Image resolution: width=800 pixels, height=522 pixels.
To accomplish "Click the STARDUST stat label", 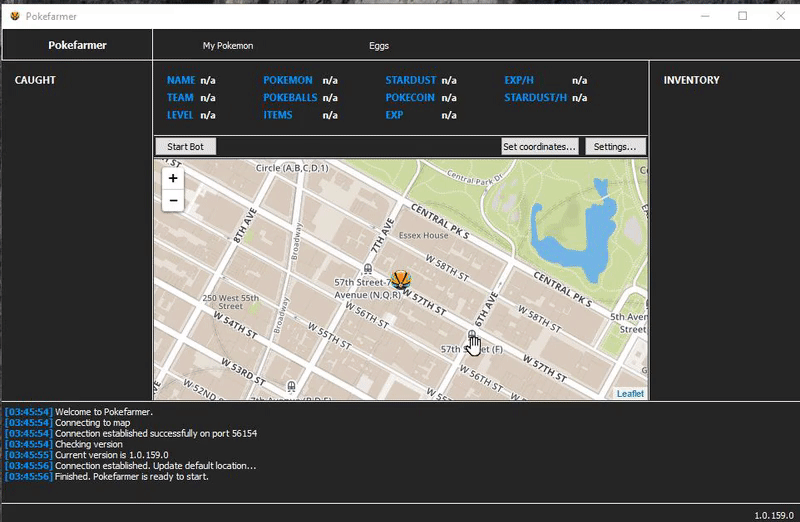I will click(x=411, y=80).
